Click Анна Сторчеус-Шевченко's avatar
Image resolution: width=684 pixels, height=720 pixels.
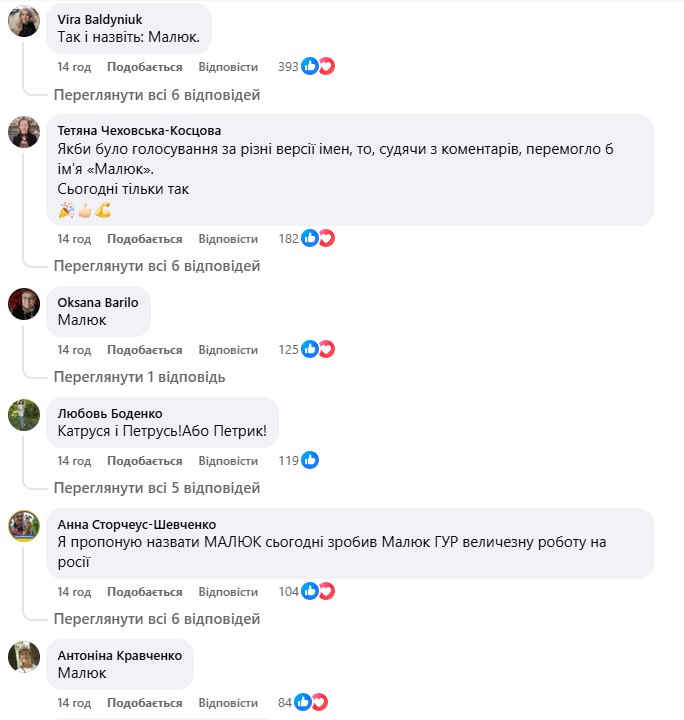click(x=24, y=524)
